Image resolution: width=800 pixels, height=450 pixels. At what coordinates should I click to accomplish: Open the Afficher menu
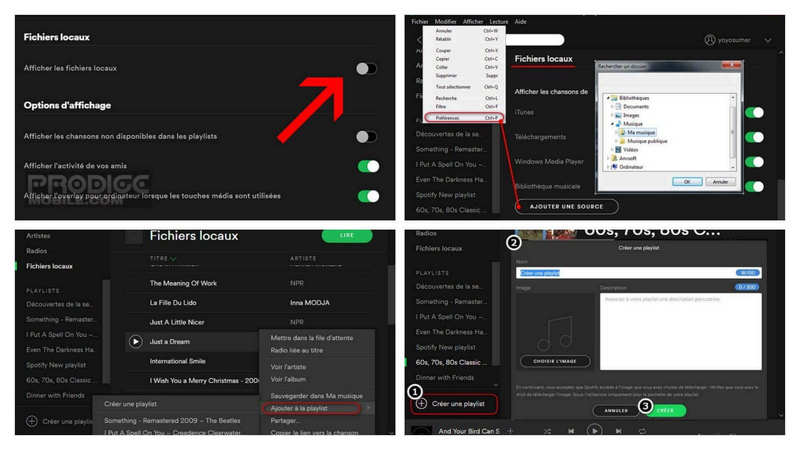pyautogui.click(x=473, y=21)
